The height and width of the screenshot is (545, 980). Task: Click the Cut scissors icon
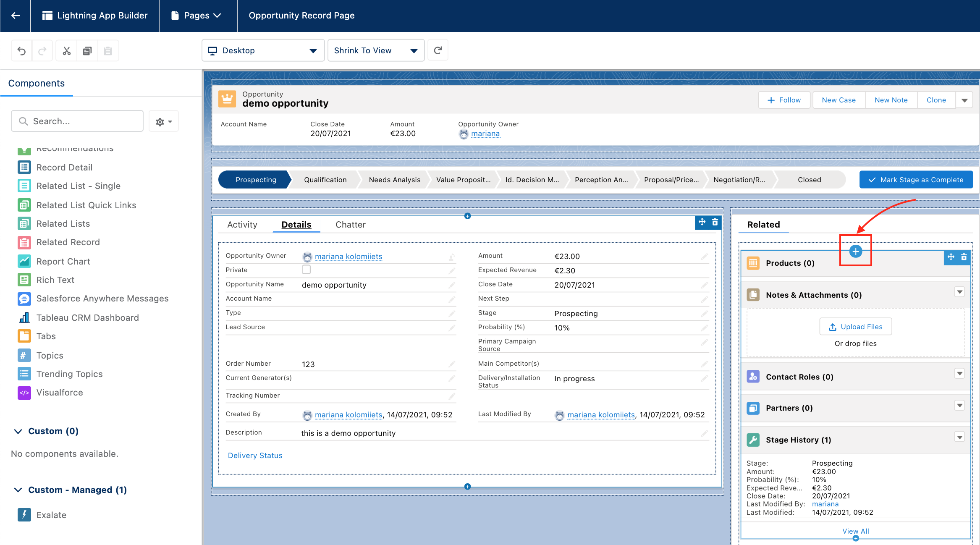pyautogui.click(x=66, y=51)
